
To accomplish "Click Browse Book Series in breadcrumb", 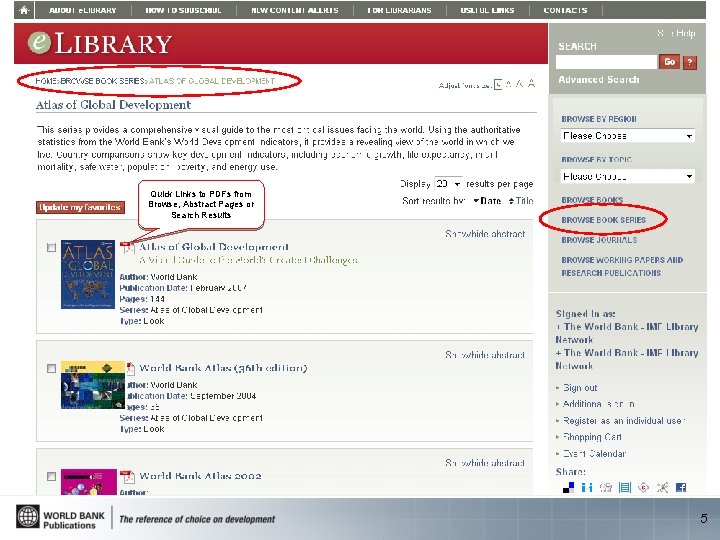I will point(102,81).
